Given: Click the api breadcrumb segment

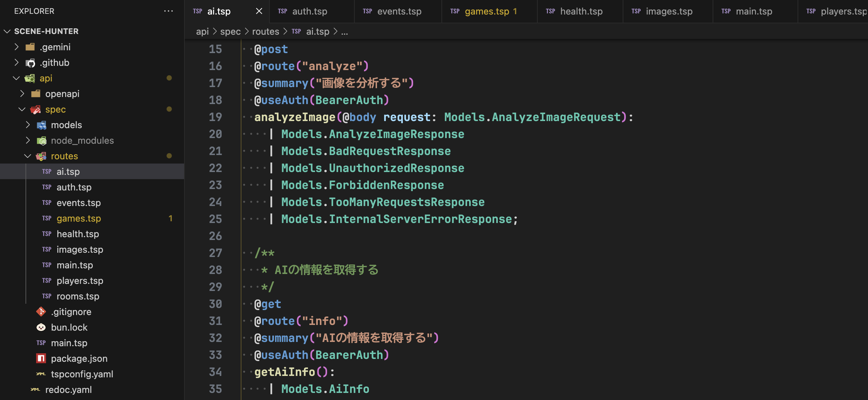Looking at the screenshot, I should point(202,32).
